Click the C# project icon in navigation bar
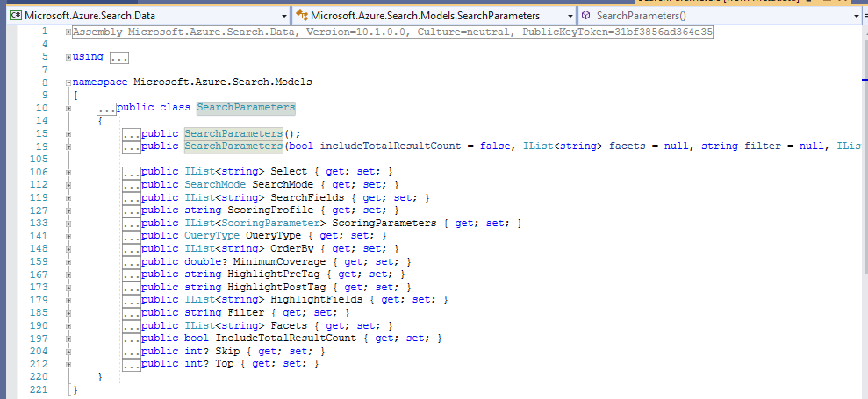 pyautogui.click(x=17, y=16)
